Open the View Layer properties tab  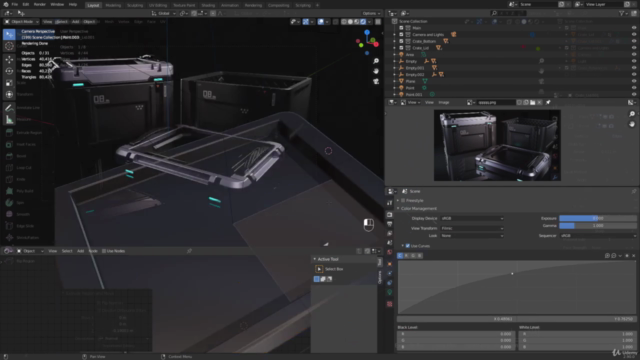click(389, 233)
